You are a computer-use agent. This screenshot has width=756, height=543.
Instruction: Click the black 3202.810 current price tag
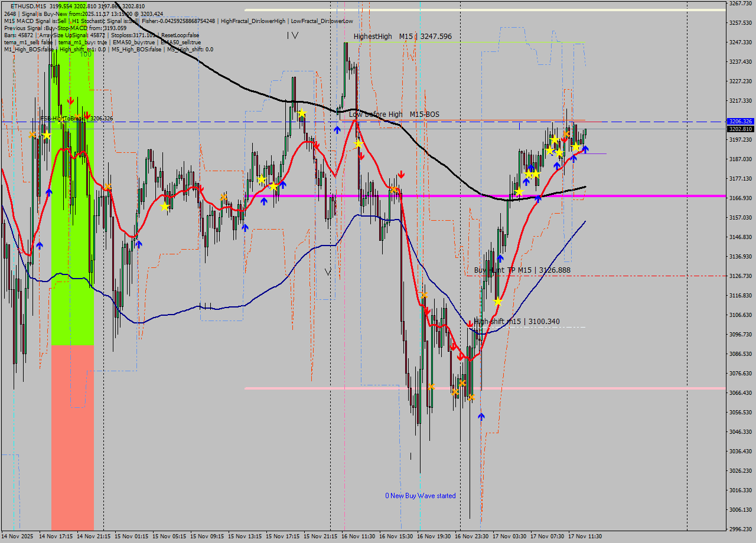point(740,129)
